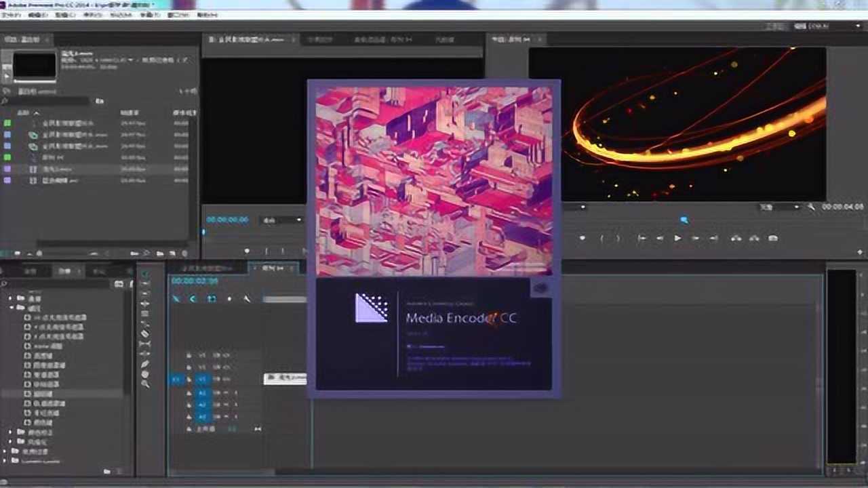Click the New Item icon in Project panel
The width and height of the screenshot is (868, 488).
coord(172,253)
